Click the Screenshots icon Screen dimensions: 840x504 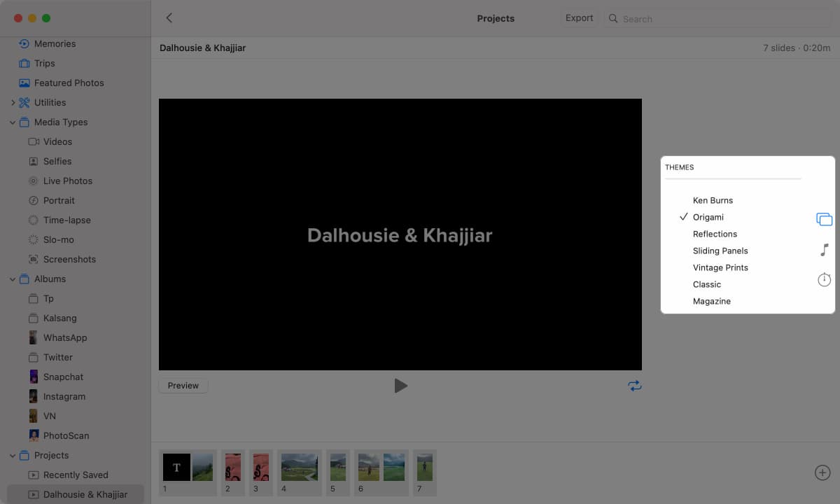click(33, 259)
